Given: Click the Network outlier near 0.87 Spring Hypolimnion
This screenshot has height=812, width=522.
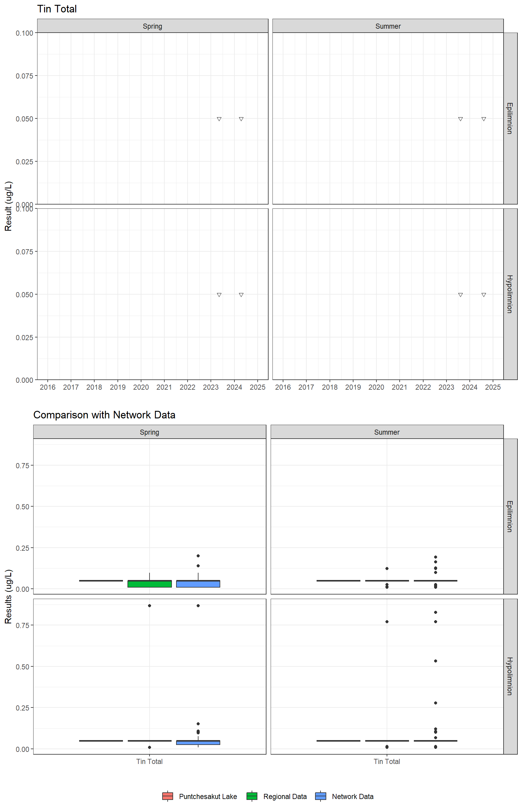Looking at the screenshot, I should tap(198, 606).
